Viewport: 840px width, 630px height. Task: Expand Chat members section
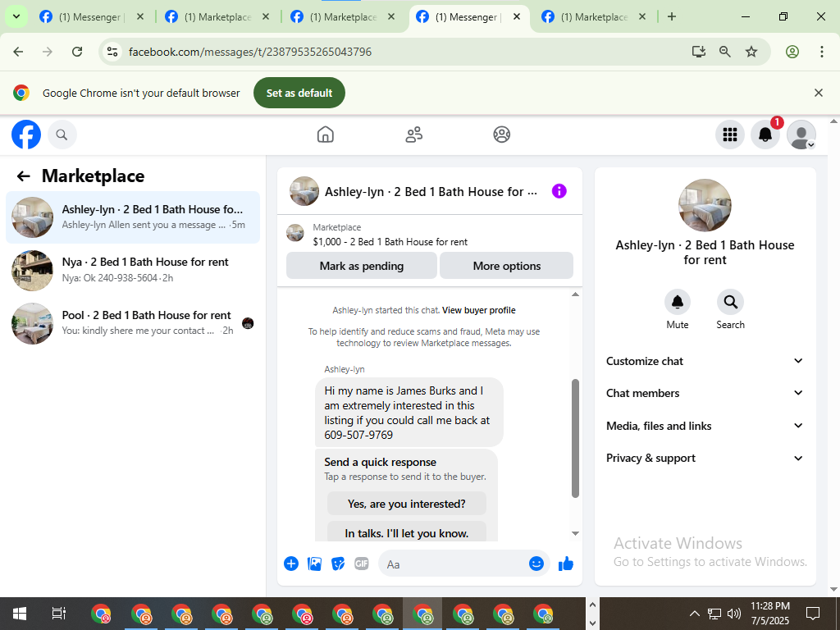pos(705,393)
